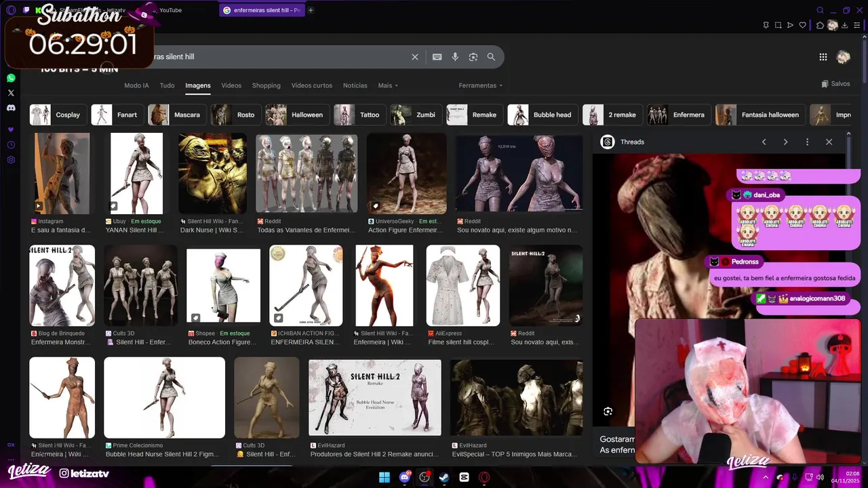This screenshot has width=868, height=488.
Task: Filter images by Fanart chip
Action: (x=117, y=115)
